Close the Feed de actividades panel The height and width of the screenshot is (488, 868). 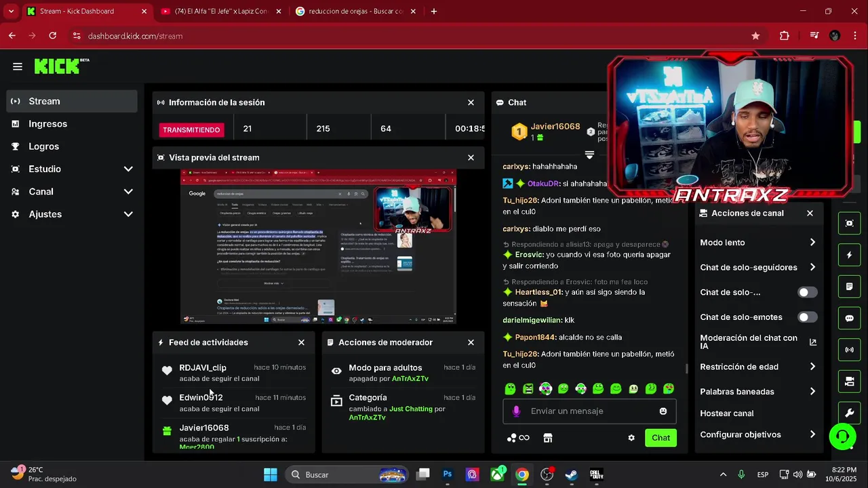point(301,342)
